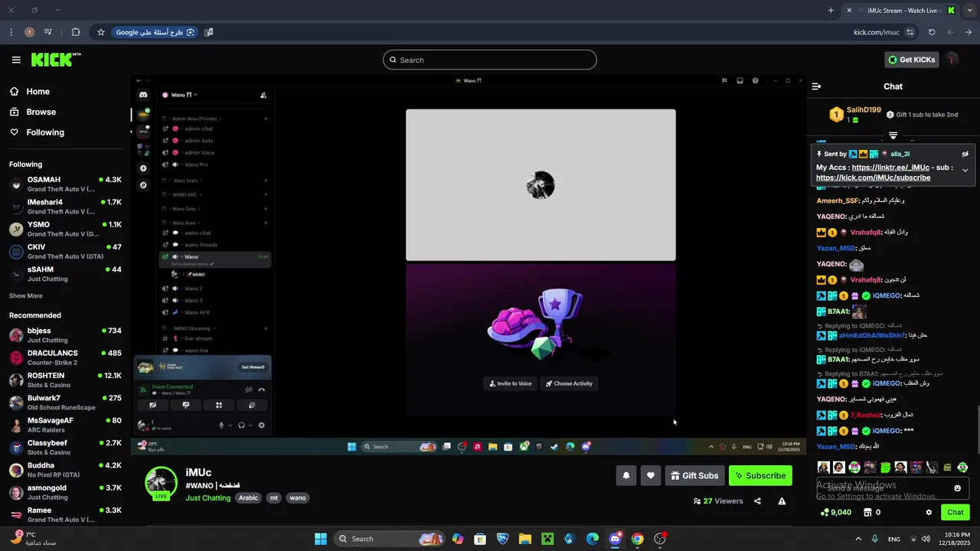Open chat settings gear
Screen dimensions: 980x551
(x=929, y=513)
